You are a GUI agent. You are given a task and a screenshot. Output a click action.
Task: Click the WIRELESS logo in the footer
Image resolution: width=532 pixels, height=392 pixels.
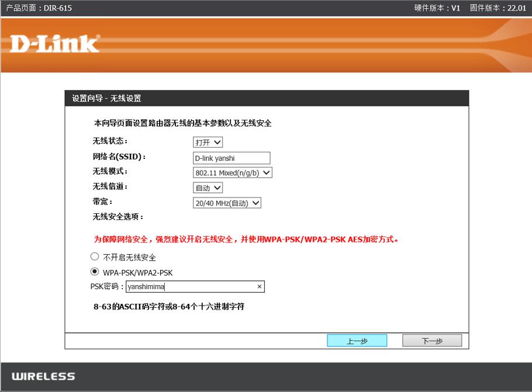pyautogui.click(x=43, y=376)
